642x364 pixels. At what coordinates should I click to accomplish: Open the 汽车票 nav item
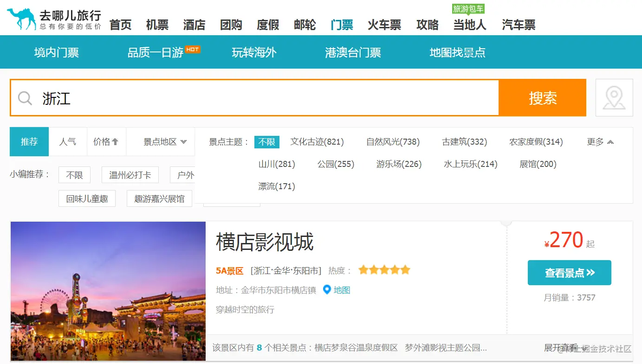(519, 25)
